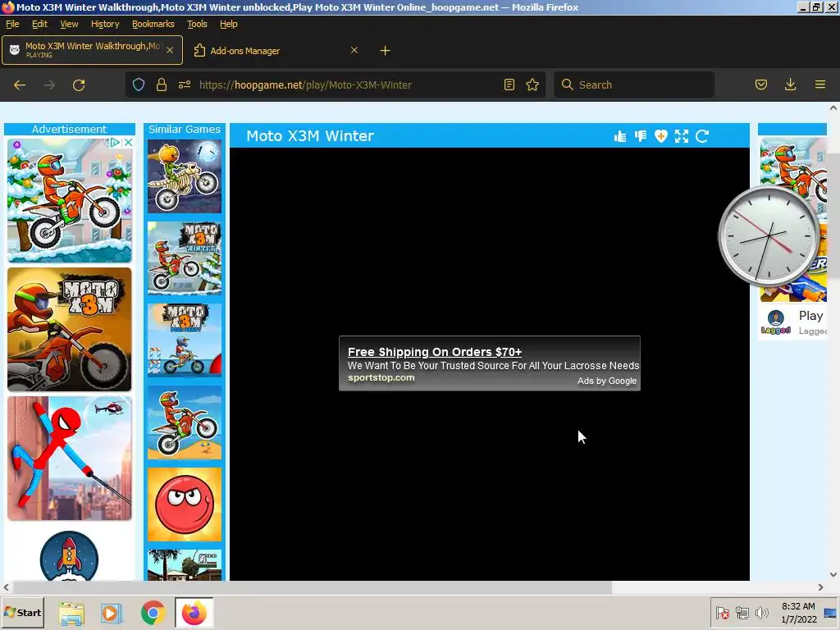Viewport: 840px width, 630px height.
Task: Click the Firefox taskbar button
Action: tap(194, 613)
